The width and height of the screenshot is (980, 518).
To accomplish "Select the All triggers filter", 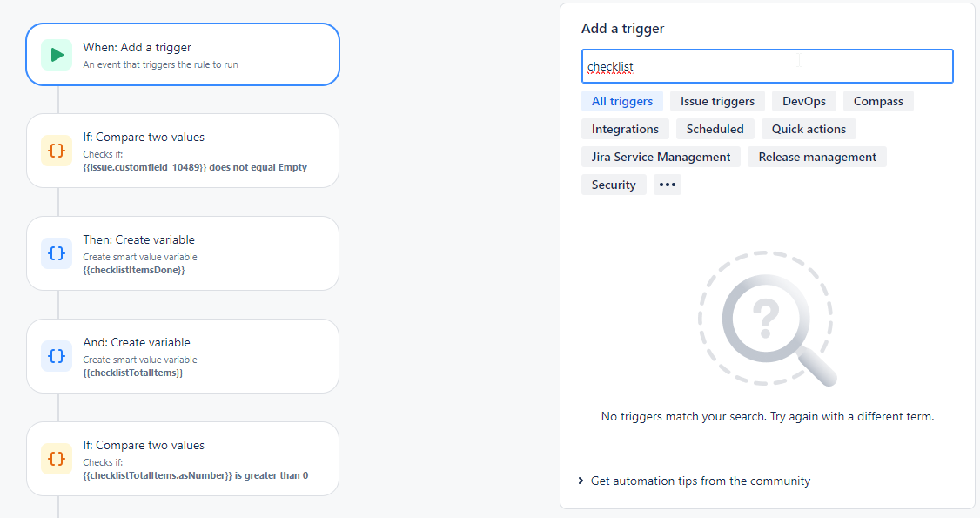I will pyautogui.click(x=621, y=101).
